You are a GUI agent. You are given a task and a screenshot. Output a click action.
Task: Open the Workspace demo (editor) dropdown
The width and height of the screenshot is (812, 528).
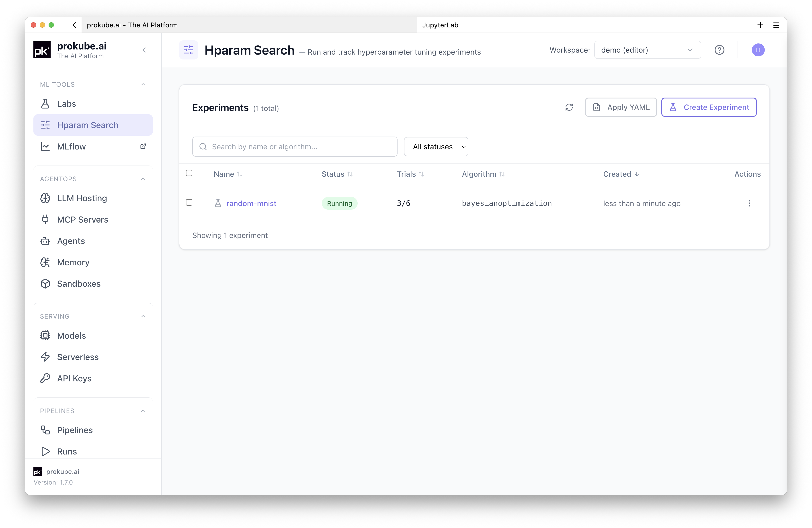647,50
